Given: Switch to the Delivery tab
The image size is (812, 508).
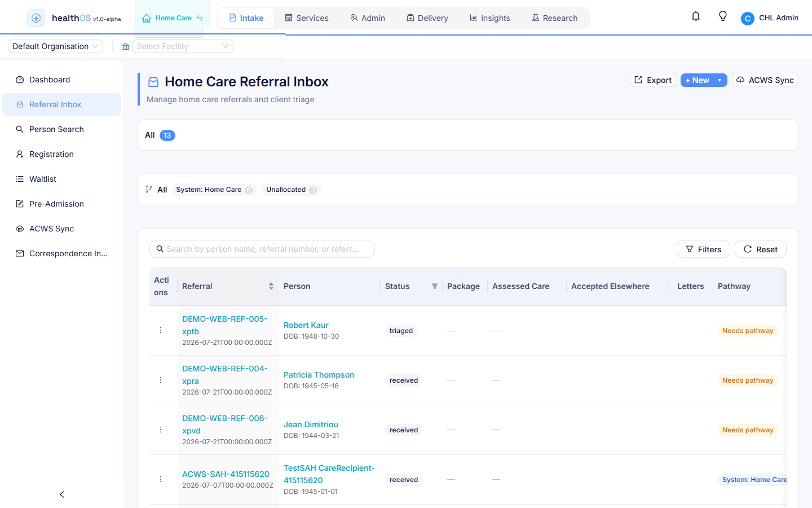Looking at the screenshot, I should [427, 18].
